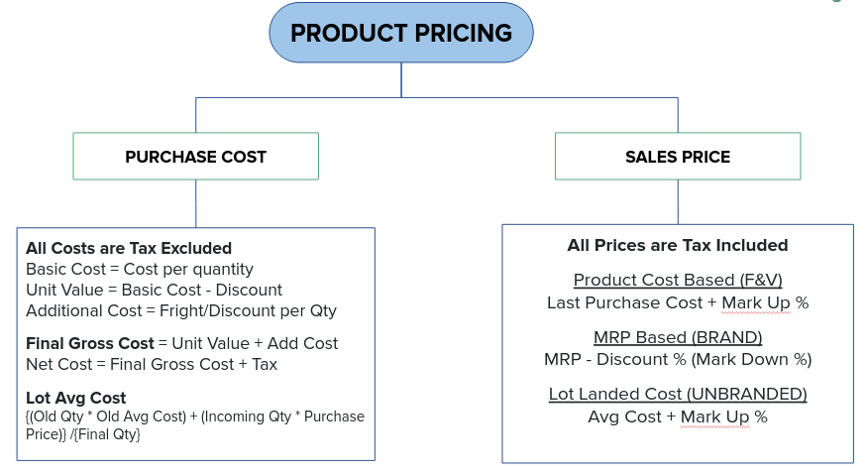Click the underlined 'MRP Based (BRAND)' text
The height and width of the screenshot is (476, 868).
coord(678,337)
